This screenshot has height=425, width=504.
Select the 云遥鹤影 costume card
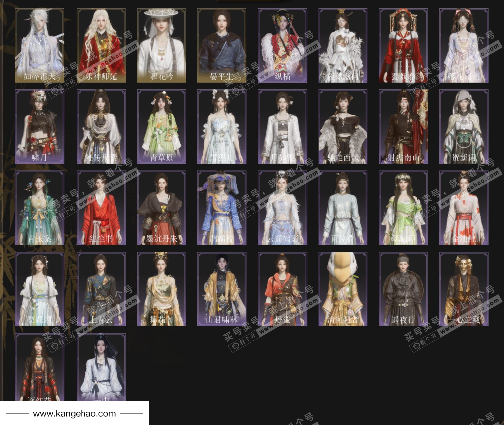(x=282, y=208)
